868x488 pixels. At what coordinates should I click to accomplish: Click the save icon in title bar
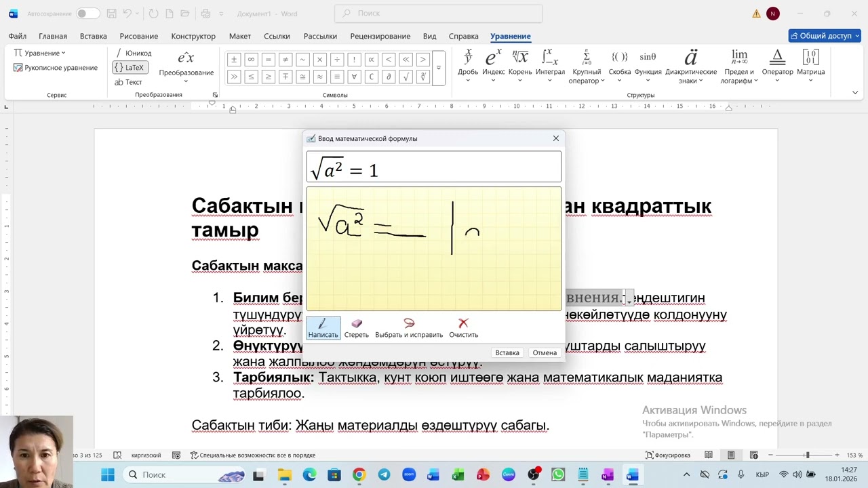click(x=111, y=14)
